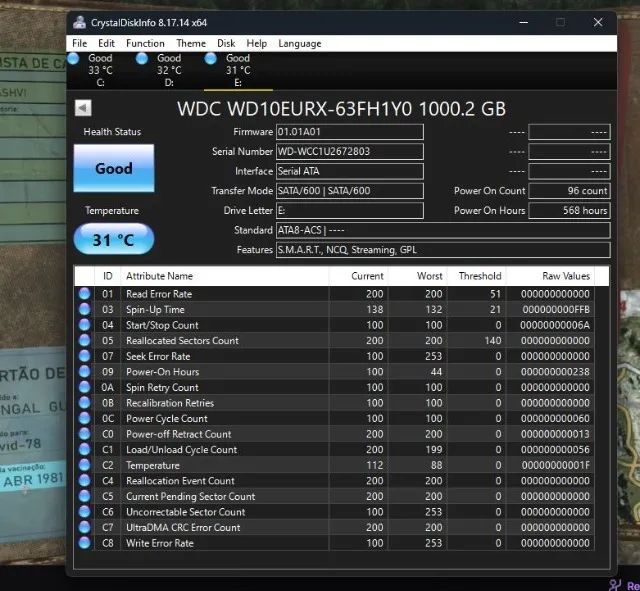Screen dimensions: 640x591
Task: Click the blue status orb for drive C:
Action: tap(73, 59)
